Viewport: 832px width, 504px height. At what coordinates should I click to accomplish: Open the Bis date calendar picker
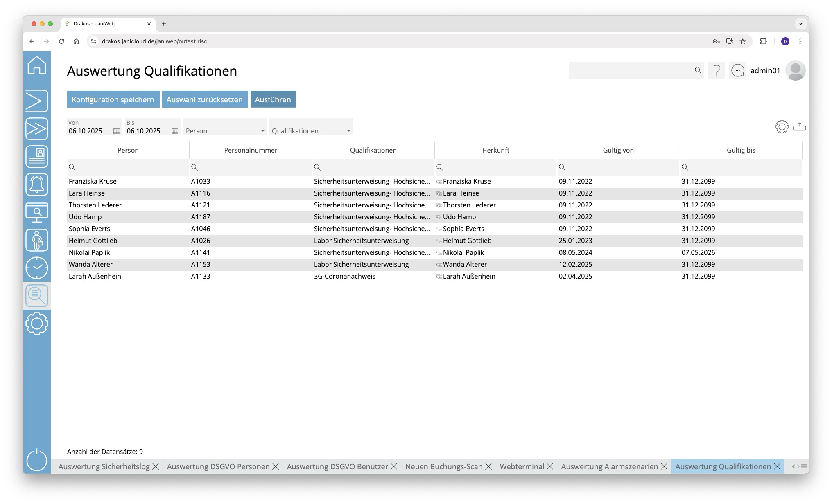[x=175, y=131]
